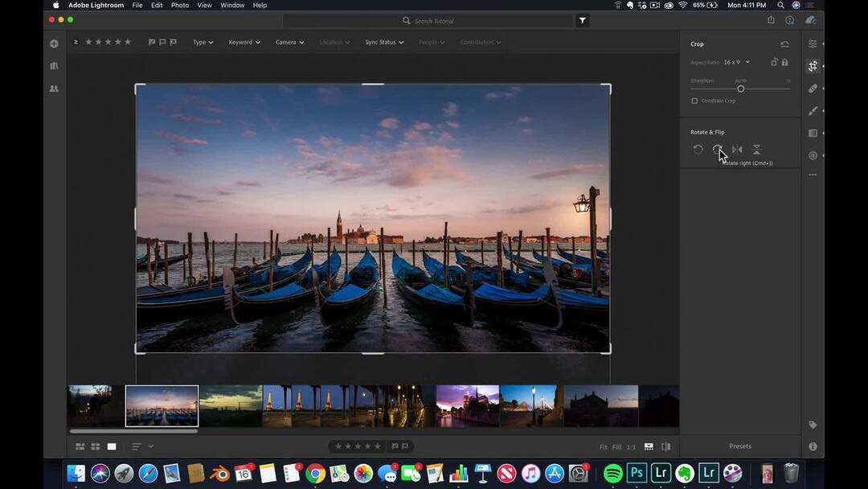Toggle the aspect ratio lock icon
868x489 pixels.
(784, 62)
